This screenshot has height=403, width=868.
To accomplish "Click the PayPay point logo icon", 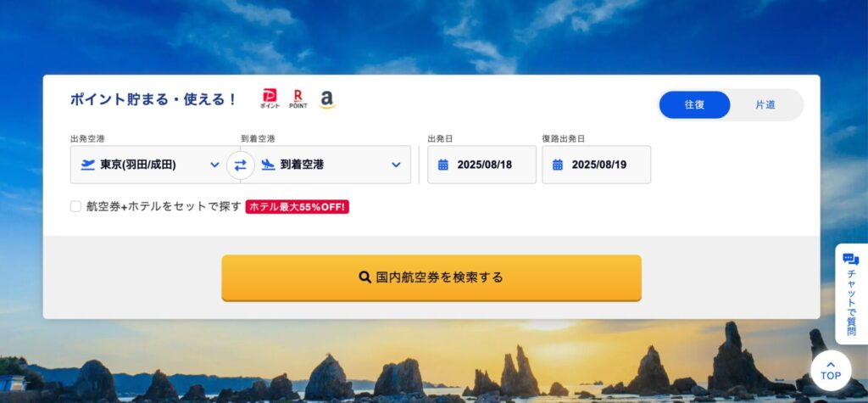I will point(270,98).
